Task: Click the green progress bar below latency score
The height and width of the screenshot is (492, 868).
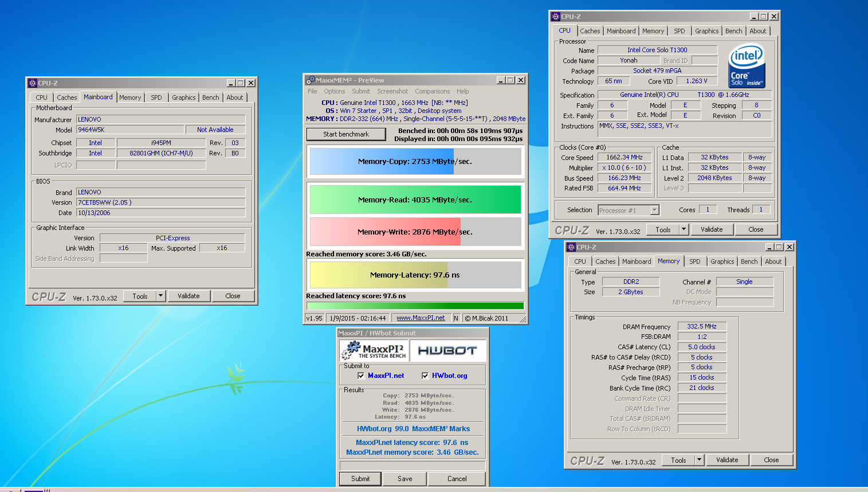Action: click(415, 306)
